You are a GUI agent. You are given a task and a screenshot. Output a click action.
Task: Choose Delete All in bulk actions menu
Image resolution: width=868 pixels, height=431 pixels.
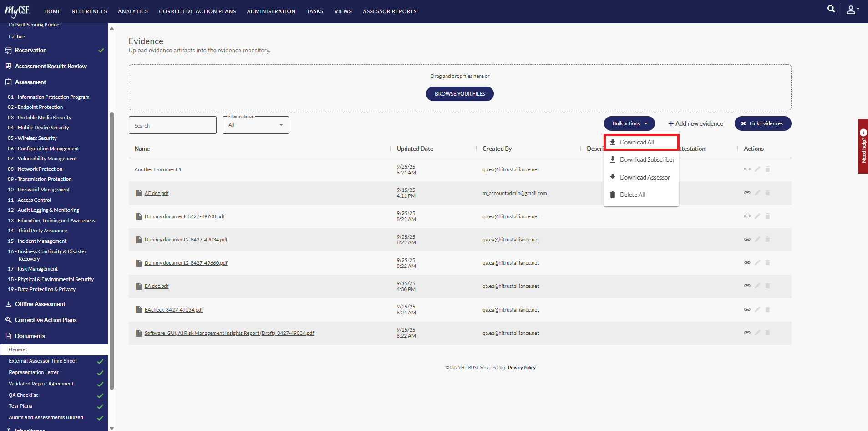[632, 195]
